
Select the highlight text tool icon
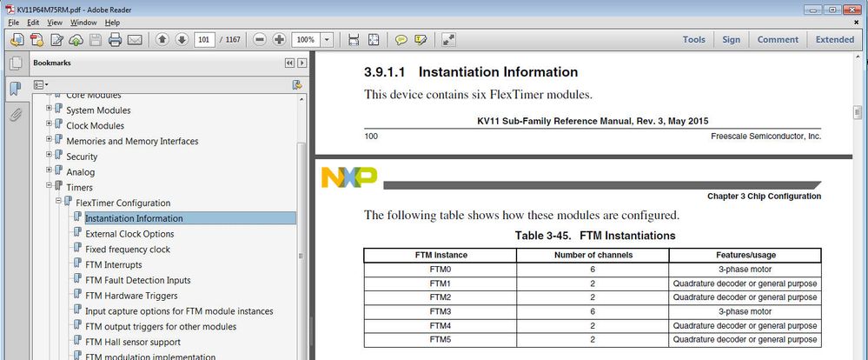[421, 39]
